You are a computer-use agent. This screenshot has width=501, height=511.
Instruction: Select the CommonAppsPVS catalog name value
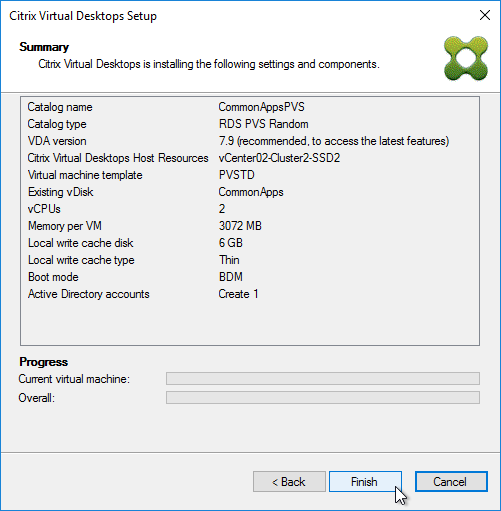[261, 107]
